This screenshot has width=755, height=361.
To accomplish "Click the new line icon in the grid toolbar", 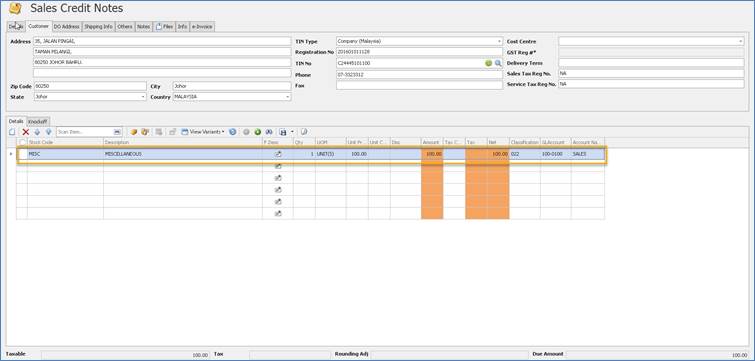I will pyautogui.click(x=12, y=132).
